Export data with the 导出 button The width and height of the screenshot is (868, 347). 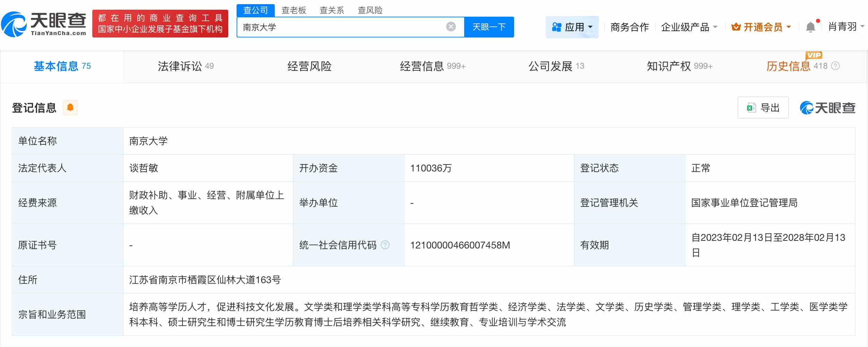click(x=763, y=108)
